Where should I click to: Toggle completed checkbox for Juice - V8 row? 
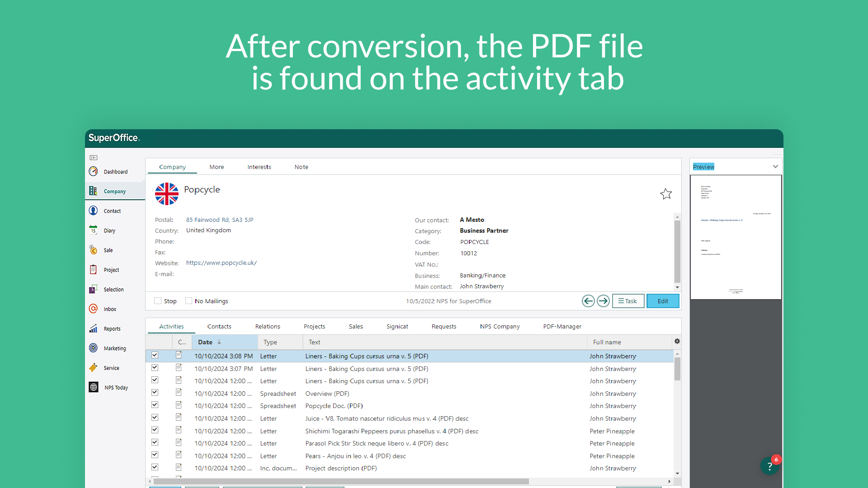point(155,418)
